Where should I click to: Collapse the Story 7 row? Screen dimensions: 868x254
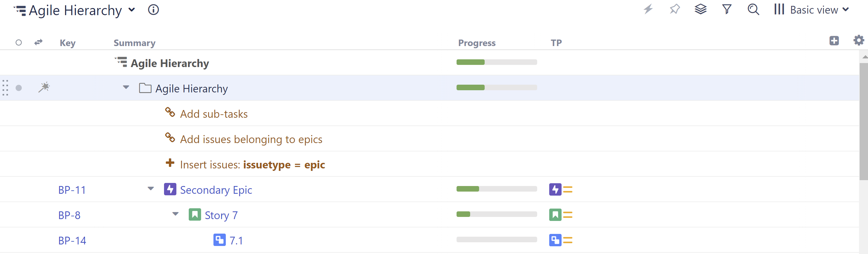pyautogui.click(x=175, y=214)
